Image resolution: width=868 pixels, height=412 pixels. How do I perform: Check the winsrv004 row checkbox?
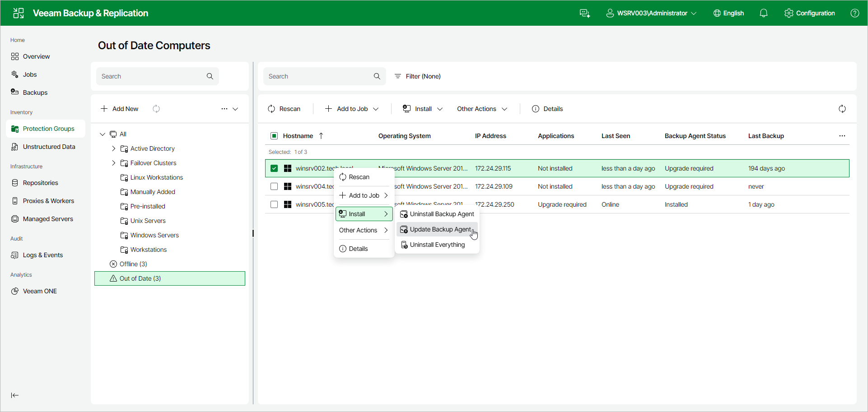274,186
